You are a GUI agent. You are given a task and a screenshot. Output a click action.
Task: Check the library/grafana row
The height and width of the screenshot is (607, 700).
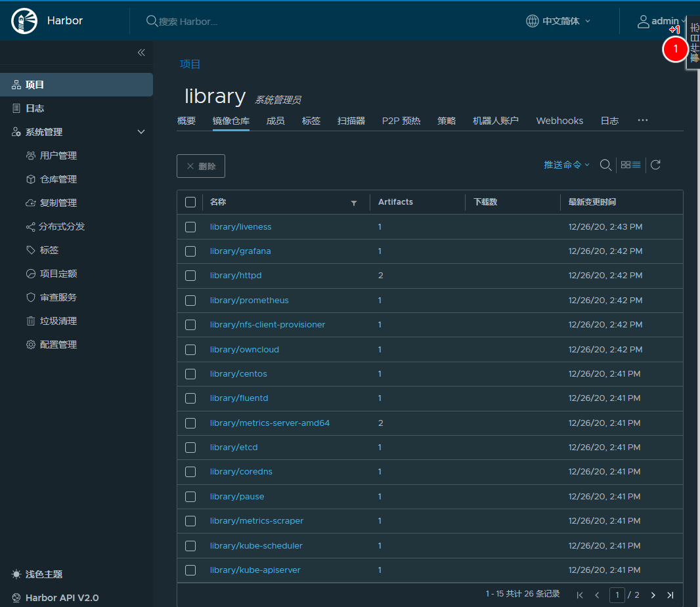[x=190, y=251]
